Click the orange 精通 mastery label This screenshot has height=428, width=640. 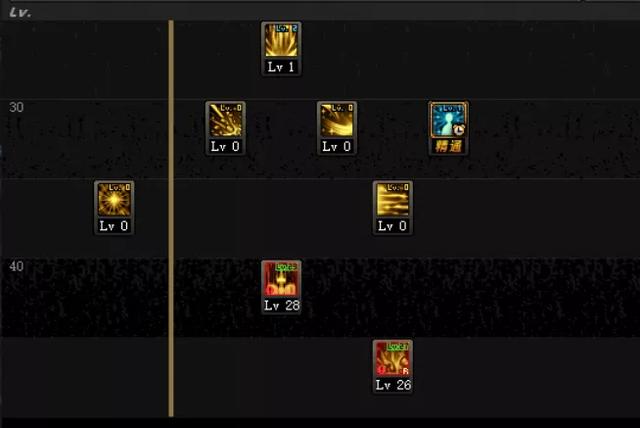pos(448,146)
